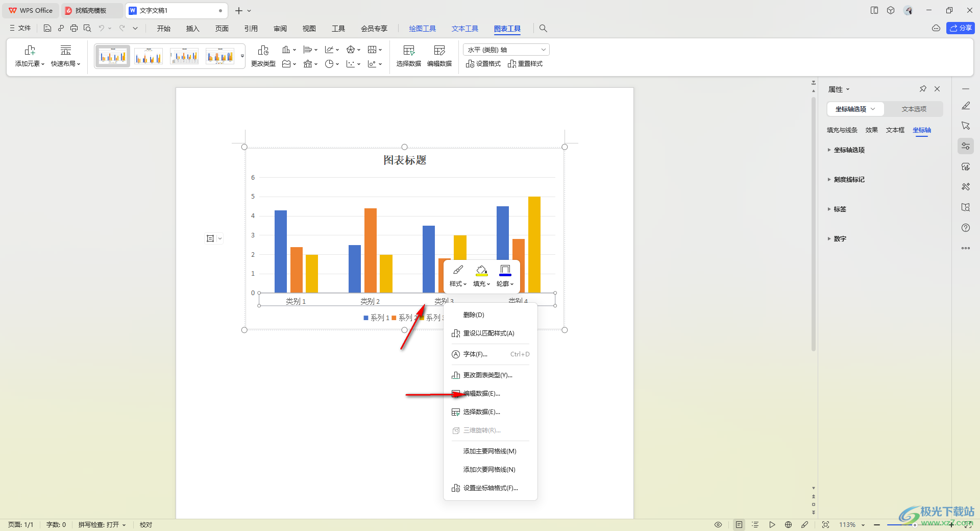980x531 pixels.
Task: Click Set Format (设置格式) button
Action: pos(483,64)
